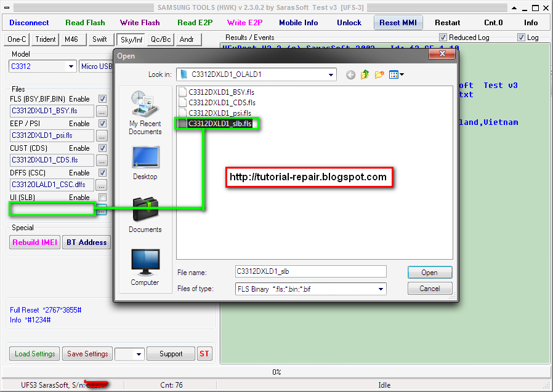Toggle CUST (CDS) Enable checkbox
This screenshot has height=392, width=553.
coord(102,148)
